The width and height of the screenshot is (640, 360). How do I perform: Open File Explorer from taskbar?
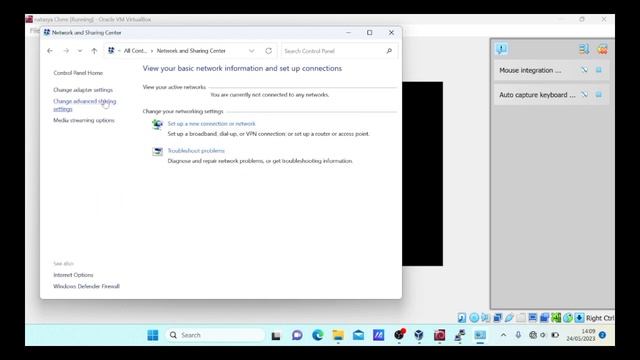338,336
